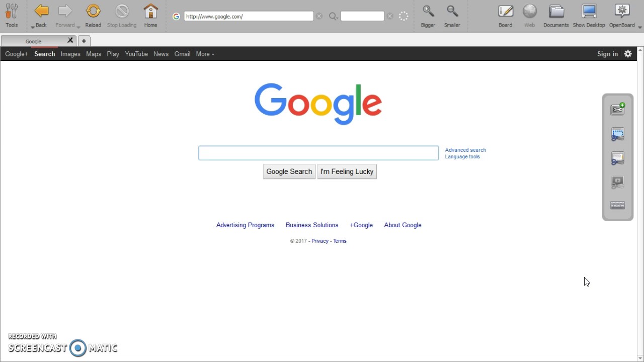Open Google+ in the top bar
Image resolution: width=644 pixels, height=362 pixels.
click(x=17, y=54)
